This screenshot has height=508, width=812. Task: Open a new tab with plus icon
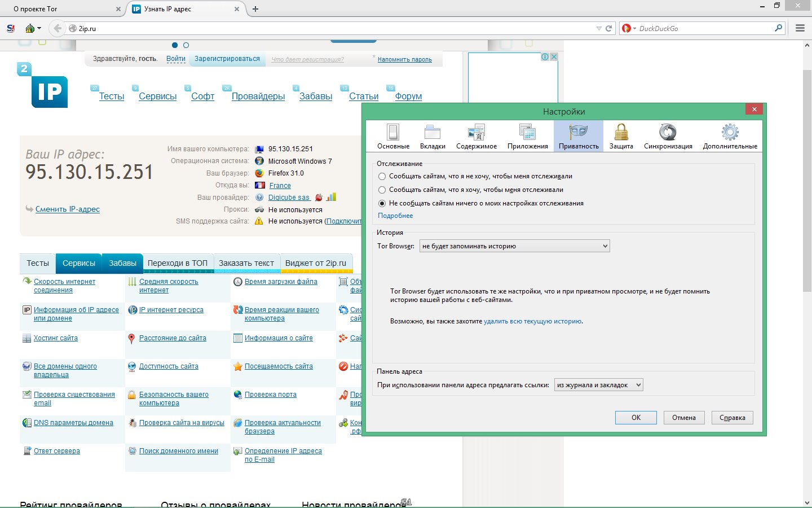click(255, 9)
